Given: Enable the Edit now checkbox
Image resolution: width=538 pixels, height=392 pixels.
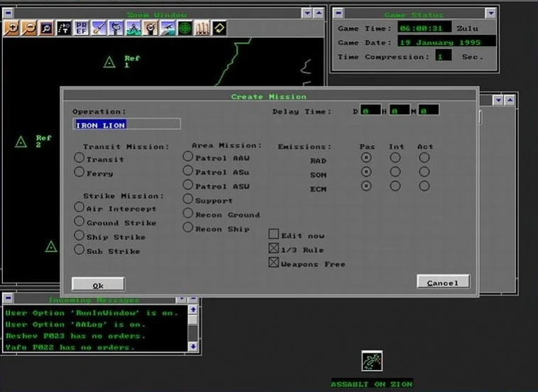Looking at the screenshot, I should (x=273, y=234).
